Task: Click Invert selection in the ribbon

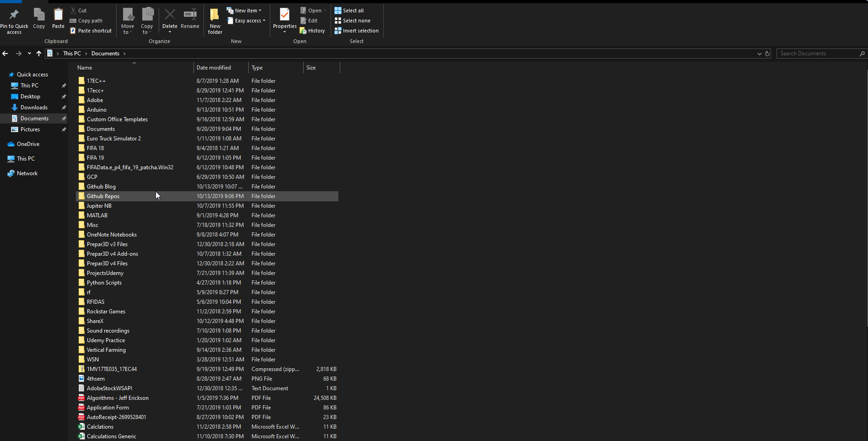Action: point(357,31)
